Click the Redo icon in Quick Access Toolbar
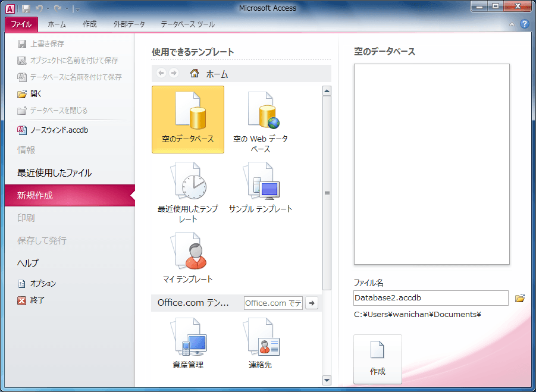 click(58, 8)
